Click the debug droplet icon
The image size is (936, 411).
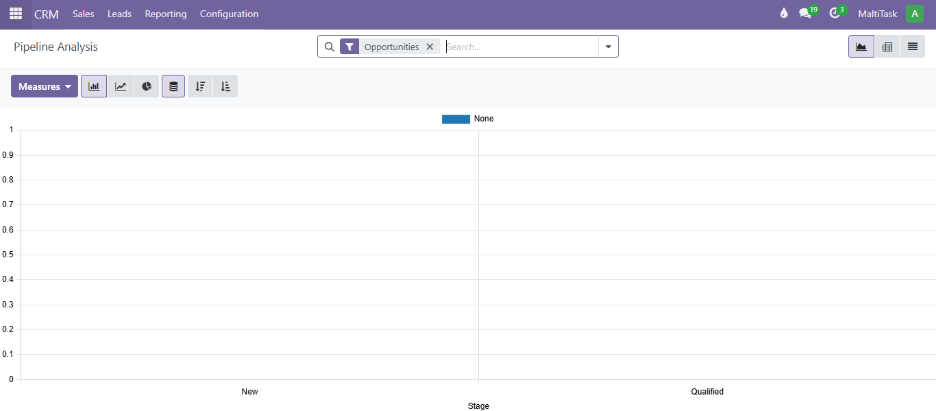pyautogui.click(x=783, y=14)
